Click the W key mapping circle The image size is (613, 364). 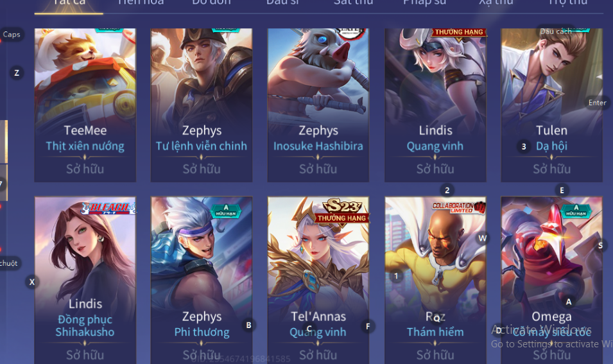(x=483, y=238)
